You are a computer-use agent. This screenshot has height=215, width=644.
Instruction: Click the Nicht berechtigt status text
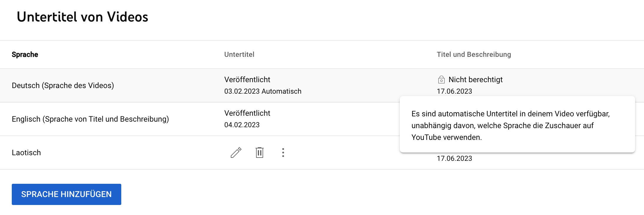[475, 80]
